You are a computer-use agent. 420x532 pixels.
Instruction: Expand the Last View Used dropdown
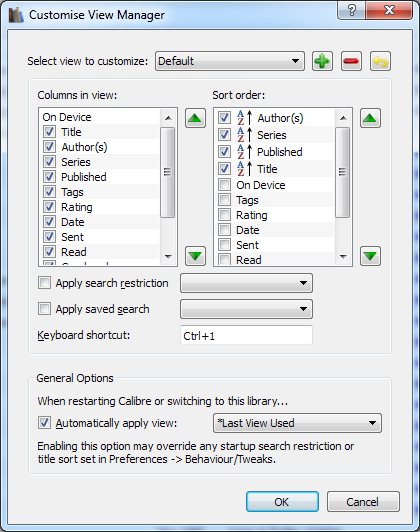(x=297, y=423)
